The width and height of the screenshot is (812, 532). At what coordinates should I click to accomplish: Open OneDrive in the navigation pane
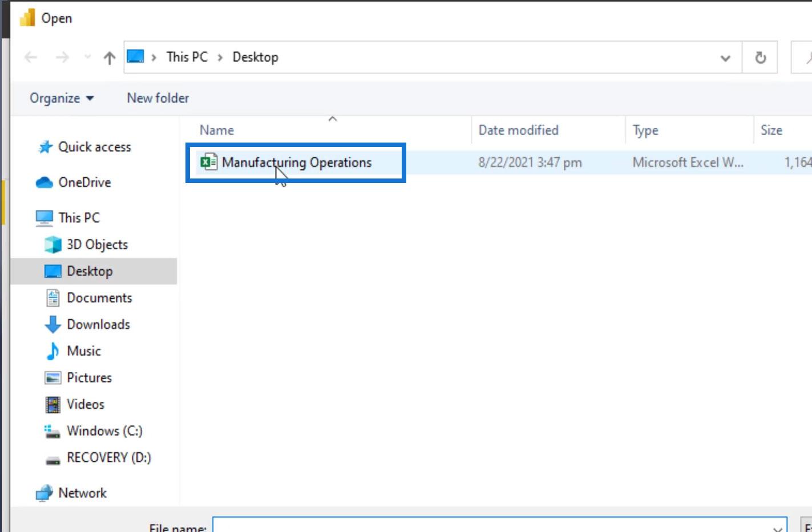coord(84,182)
